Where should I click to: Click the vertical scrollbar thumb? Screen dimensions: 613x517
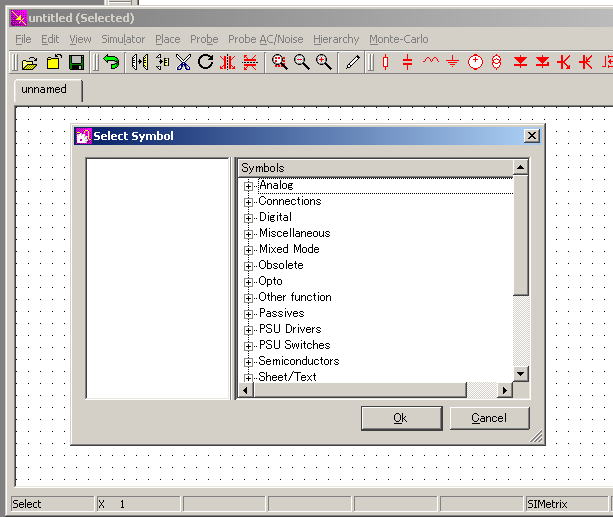pos(520,235)
